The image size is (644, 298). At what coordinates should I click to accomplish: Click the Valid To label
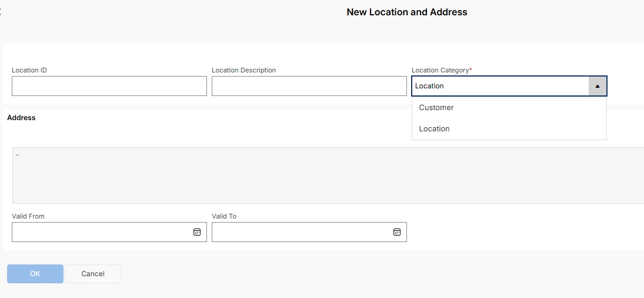point(224,216)
